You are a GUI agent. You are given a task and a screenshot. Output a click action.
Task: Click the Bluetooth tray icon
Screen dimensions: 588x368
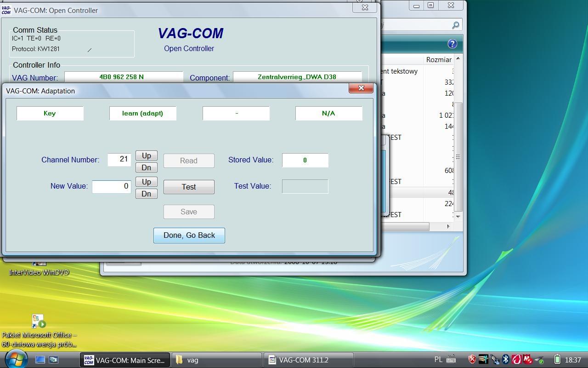click(506, 360)
